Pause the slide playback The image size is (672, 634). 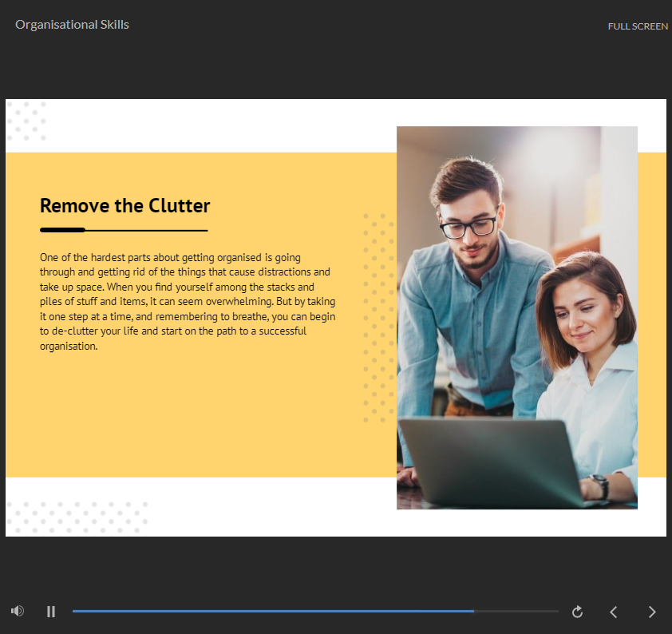[51, 612]
